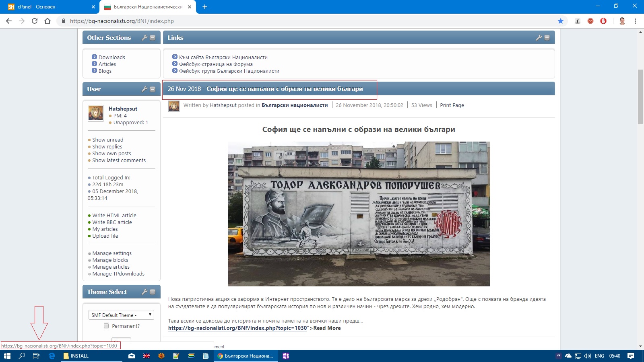Click the wrench icon in Theme Select header

[x=144, y=292]
